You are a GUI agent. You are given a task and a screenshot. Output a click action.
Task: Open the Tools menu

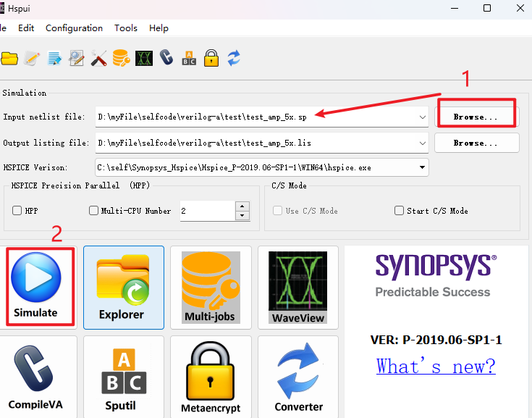point(126,28)
